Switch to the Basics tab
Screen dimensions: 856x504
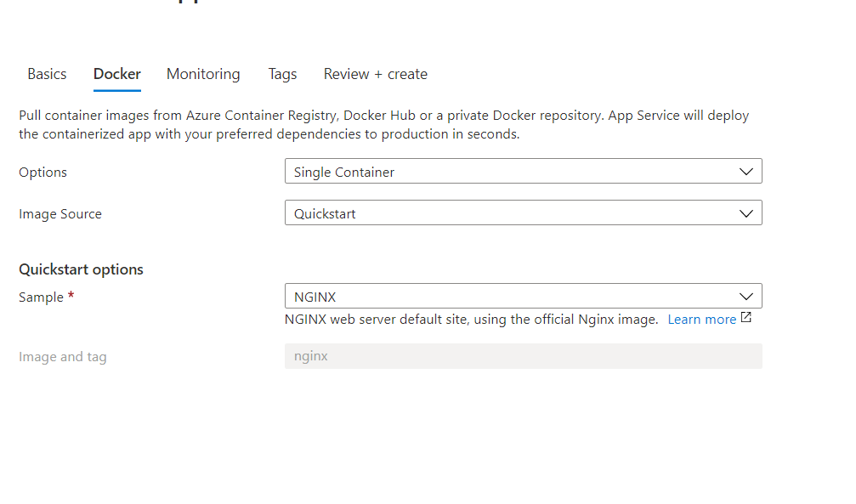(x=47, y=74)
